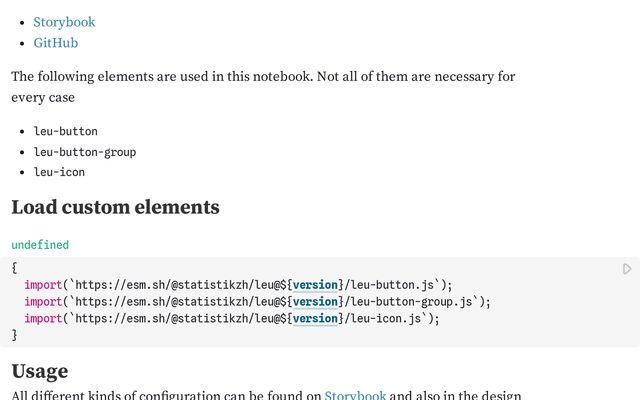This screenshot has width=640, height=400.
Task: Click the Usage heading
Action: click(x=40, y=371)
